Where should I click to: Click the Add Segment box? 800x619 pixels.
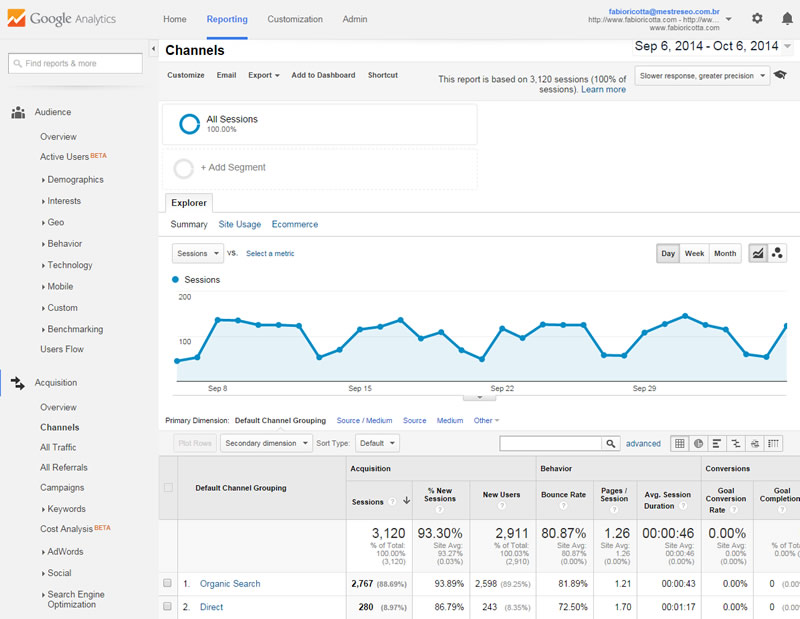tap(320, 168)
